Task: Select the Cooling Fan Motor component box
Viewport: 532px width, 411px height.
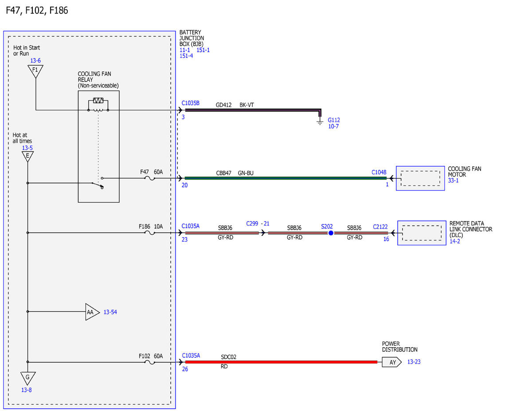Action: [x=420, y=179]
